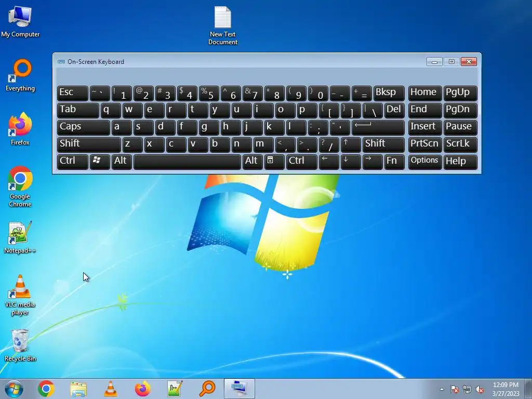Click the spacebar key
This screenshot has height=399, width=532.
coord(187,162)
